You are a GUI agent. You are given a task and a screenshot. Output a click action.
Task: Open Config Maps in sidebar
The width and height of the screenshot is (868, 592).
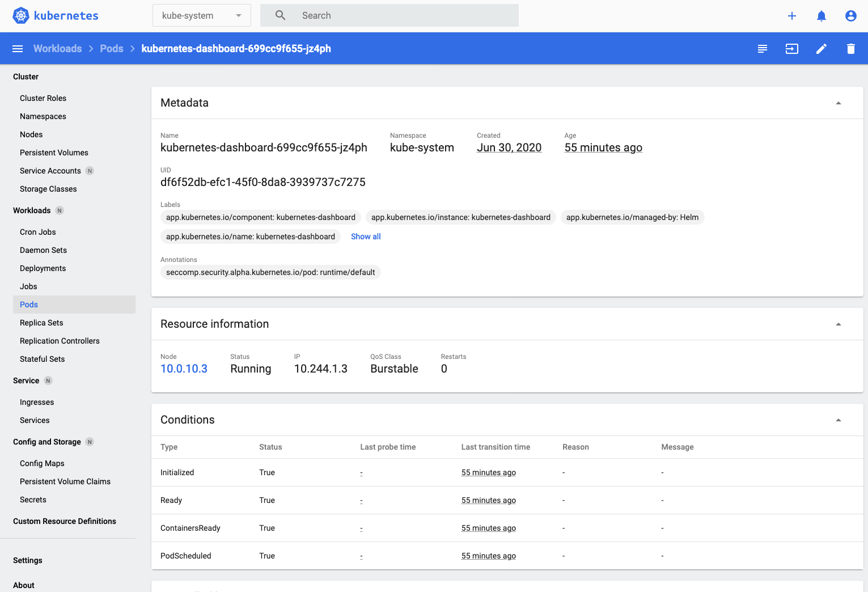coord(42,463)
